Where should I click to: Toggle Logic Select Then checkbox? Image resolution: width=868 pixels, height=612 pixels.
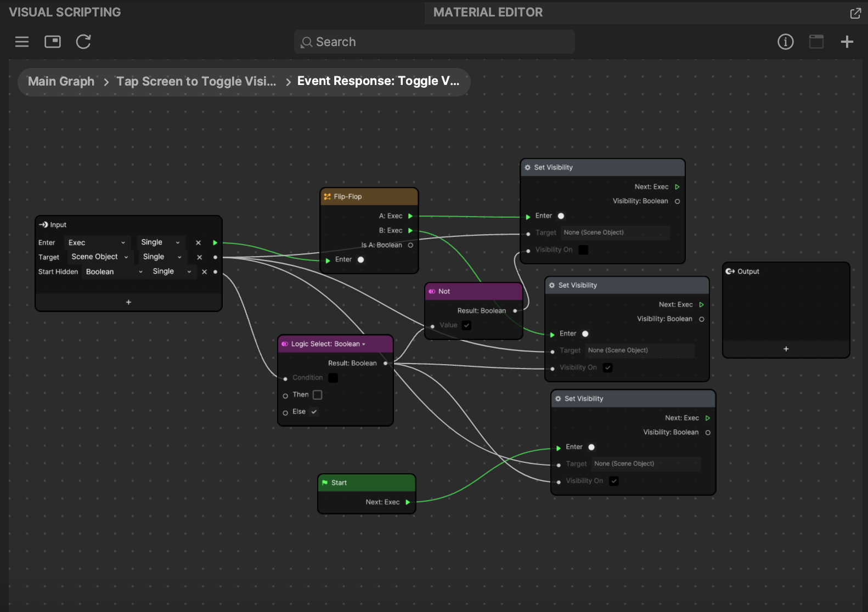[317, 395]
